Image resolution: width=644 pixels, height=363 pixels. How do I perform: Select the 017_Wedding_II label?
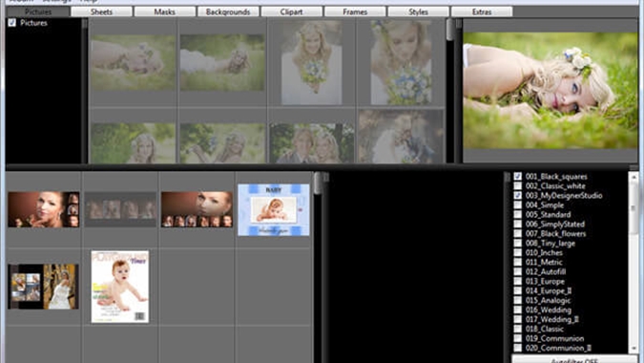coord(552,319)
